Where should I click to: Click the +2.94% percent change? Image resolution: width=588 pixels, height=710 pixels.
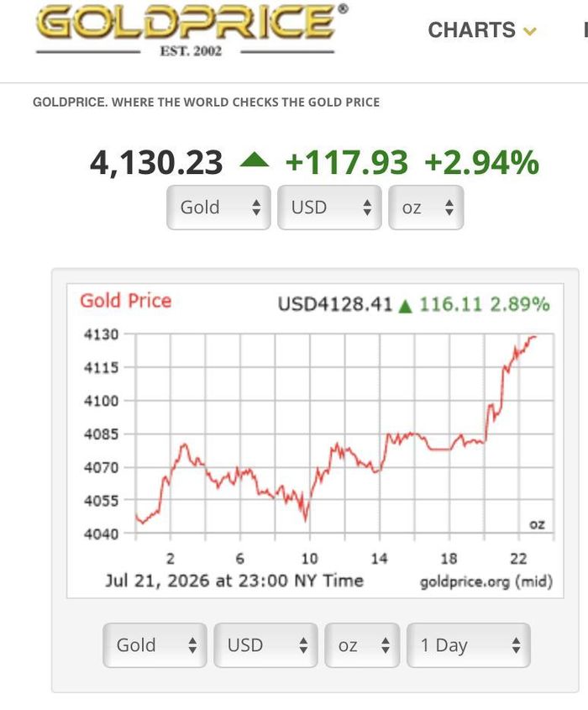(x=481, y=162)
